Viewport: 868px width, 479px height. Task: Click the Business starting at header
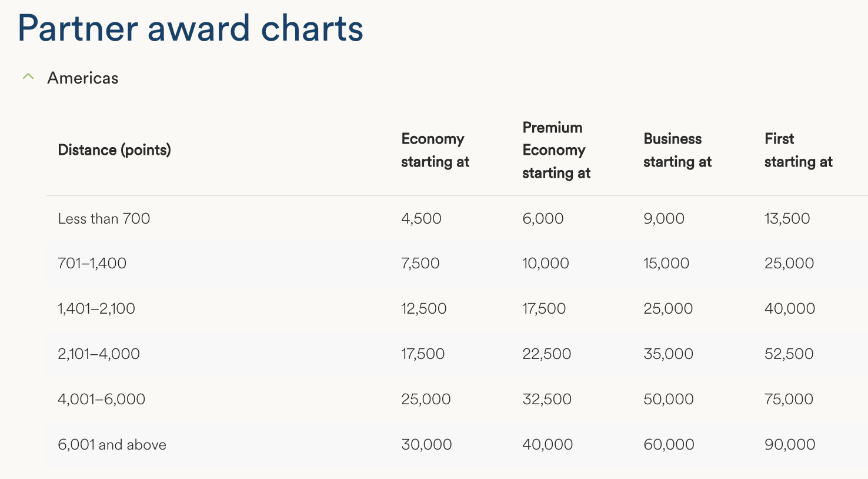coord(677,150)
